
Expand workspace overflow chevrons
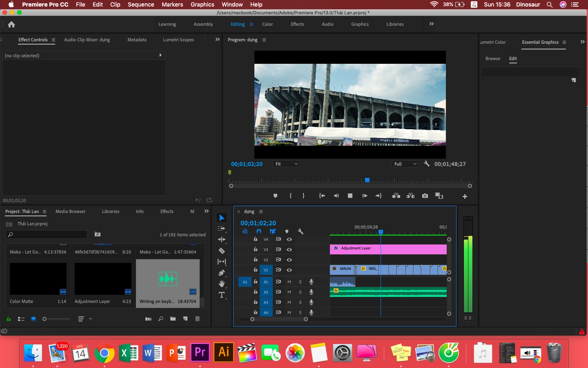(x=432, y=24)
